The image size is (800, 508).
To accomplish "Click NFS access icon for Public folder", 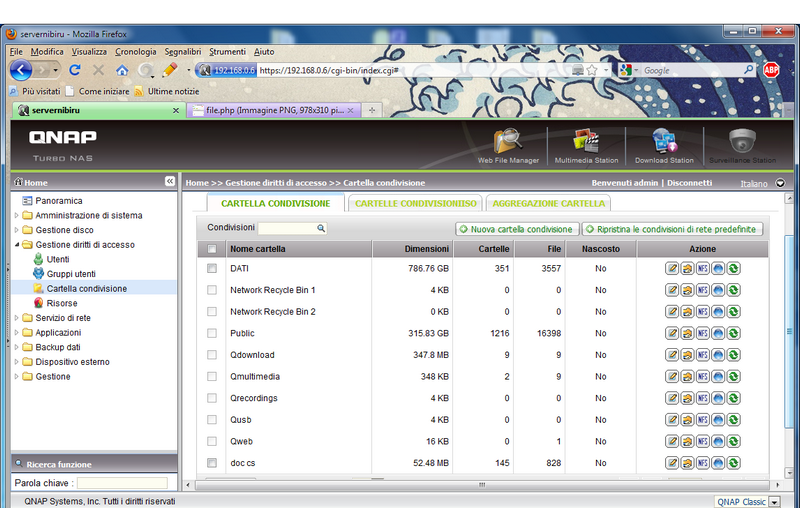I will click(x=703, y=333).
